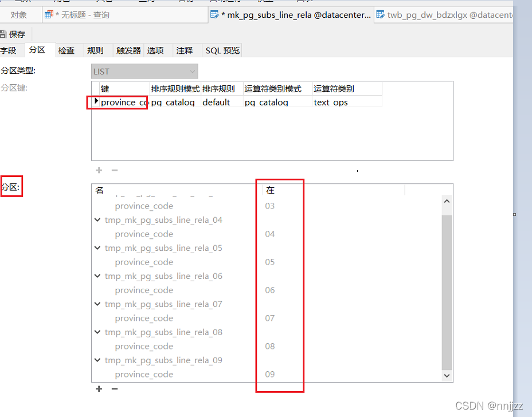Click the scrollbar down arrow
This screenshot has height=417, width=532.
click(447, 376)
